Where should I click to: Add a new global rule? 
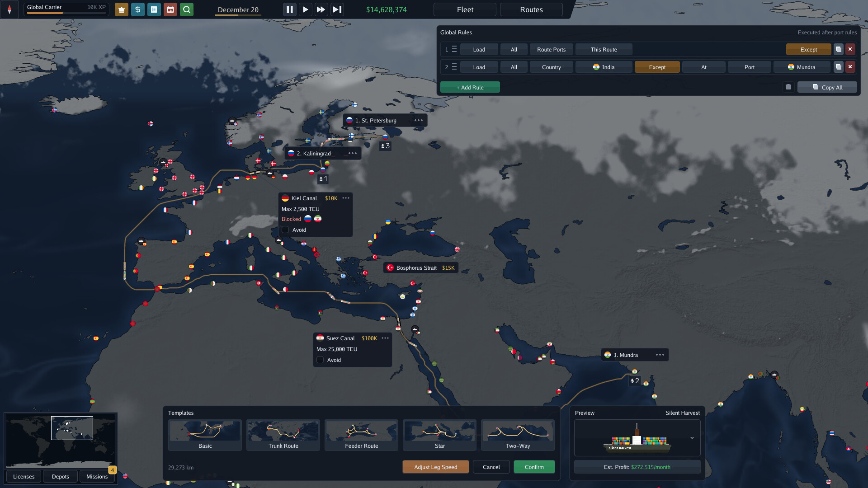[x=470, y=87]
